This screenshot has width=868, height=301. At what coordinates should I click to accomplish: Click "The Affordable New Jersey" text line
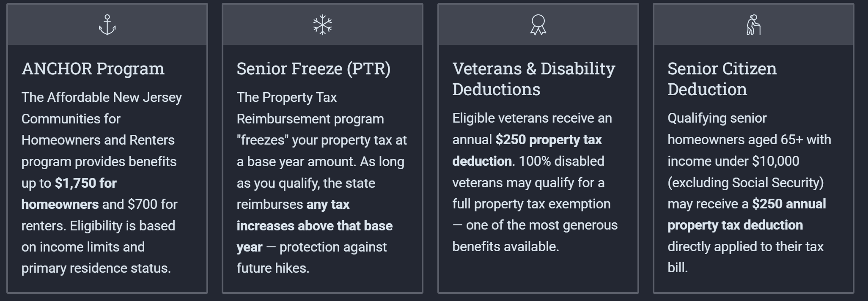tap(102, 97)
